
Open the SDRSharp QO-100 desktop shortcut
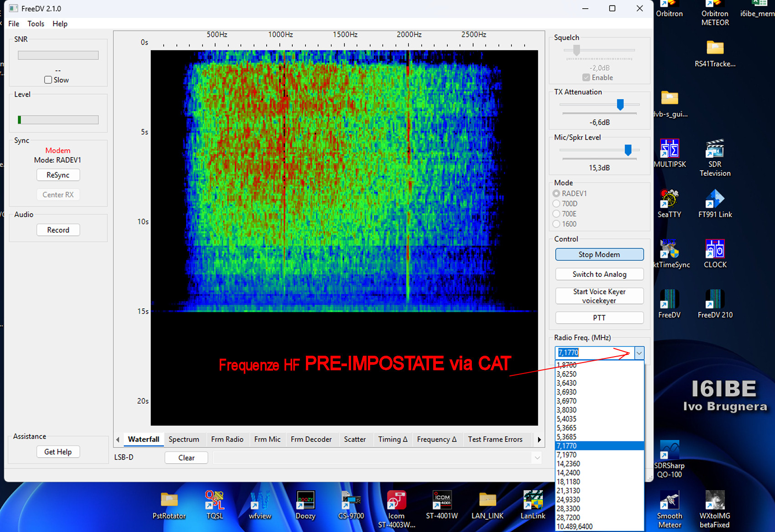(x=669, y=451)
